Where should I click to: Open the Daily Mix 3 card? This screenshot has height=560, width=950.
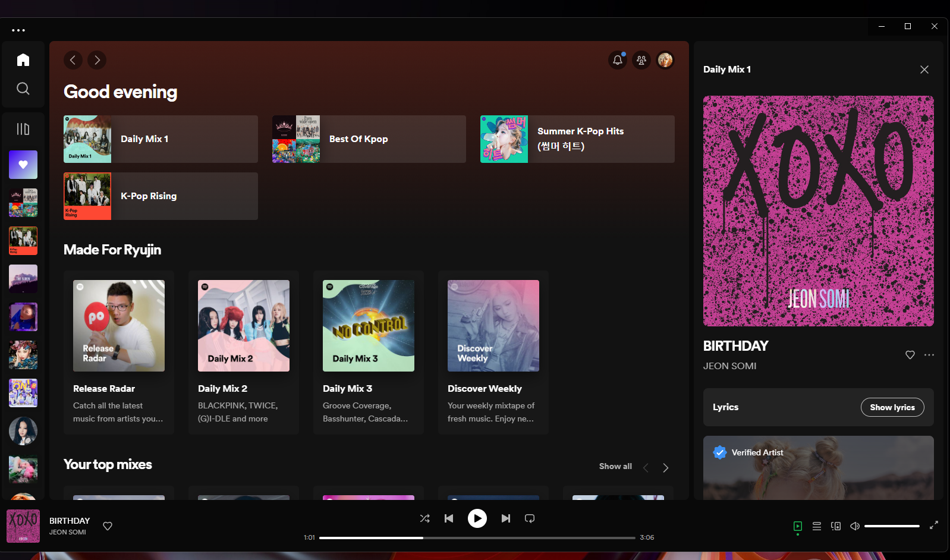tap(369, 353)
